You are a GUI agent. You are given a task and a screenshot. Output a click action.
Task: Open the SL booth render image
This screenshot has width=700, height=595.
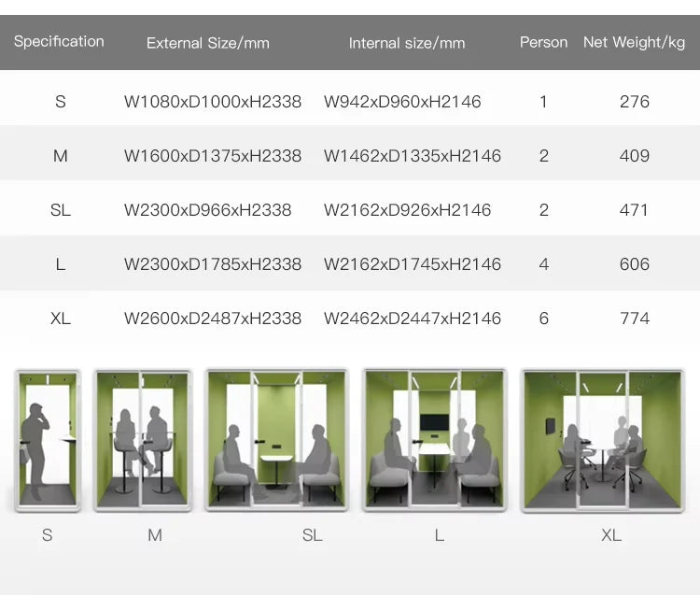[276, 440]
